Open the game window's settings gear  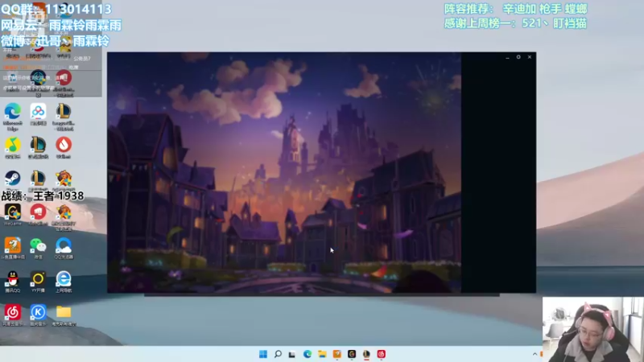pyautogui.click(x=518, y=57)
